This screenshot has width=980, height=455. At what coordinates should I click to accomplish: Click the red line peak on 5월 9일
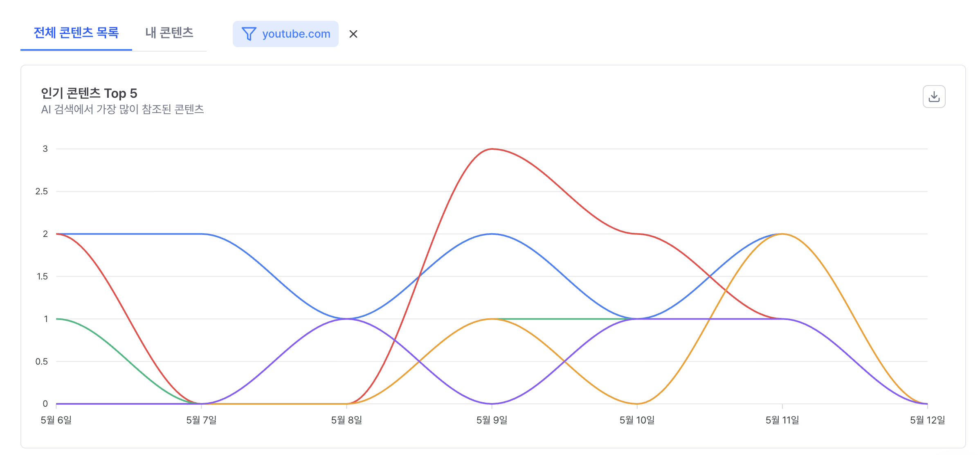tap(492, 149)
